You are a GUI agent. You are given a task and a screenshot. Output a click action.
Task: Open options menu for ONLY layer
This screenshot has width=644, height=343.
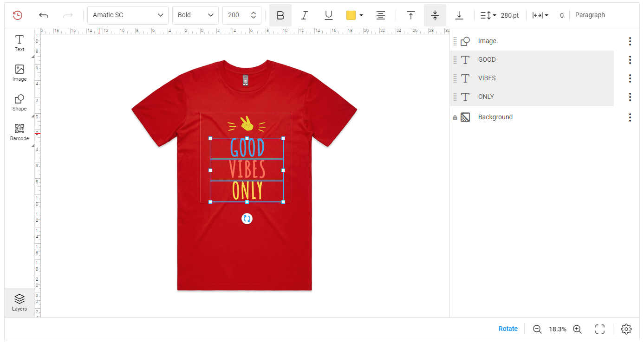[630, 97]
